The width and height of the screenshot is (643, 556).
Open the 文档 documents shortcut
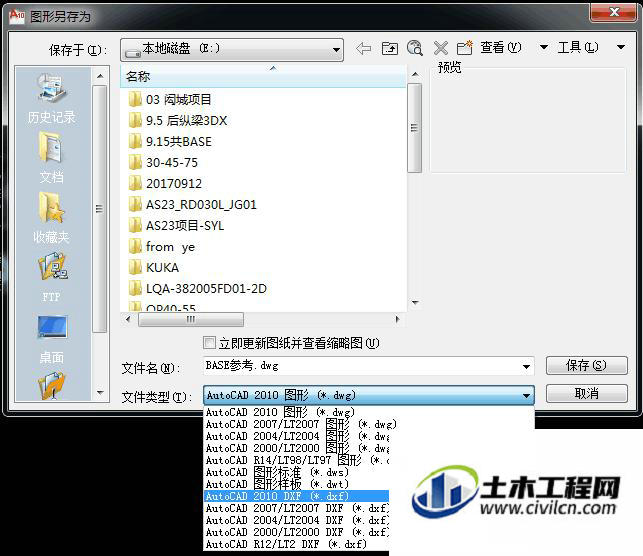52,158
